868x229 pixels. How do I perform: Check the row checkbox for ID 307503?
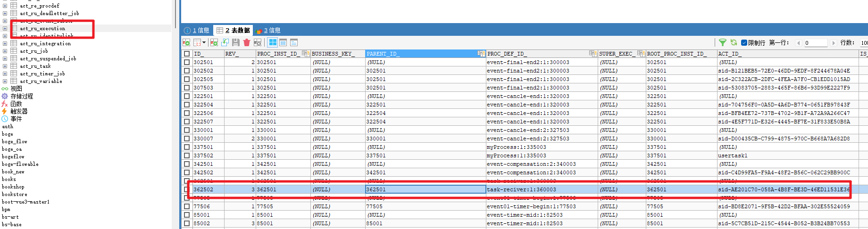pos(187,88)
